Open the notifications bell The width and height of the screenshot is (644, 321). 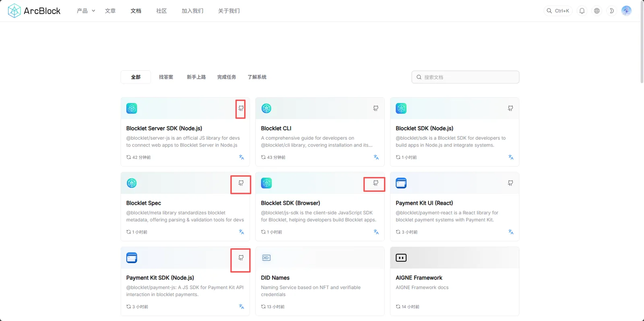click(582, 11)
